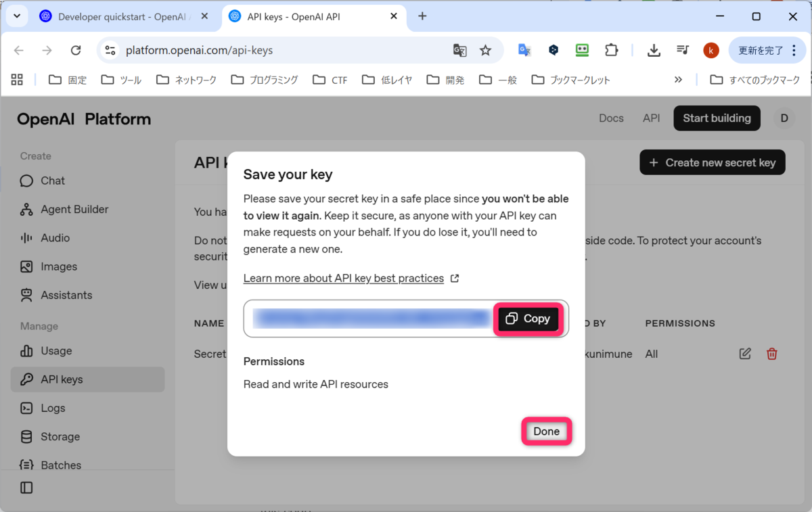Open the D account avatar

click(784, 118)
